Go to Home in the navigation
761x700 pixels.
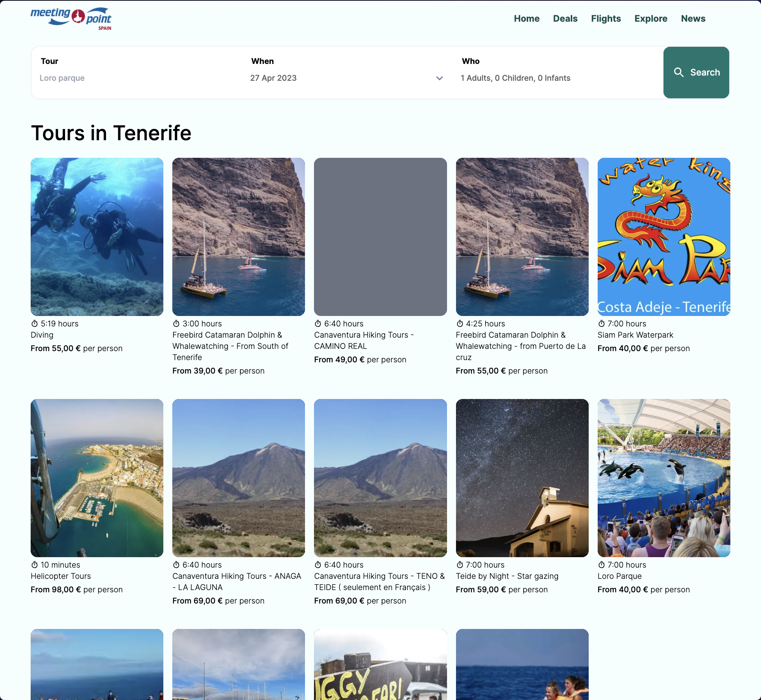(526, 19)
